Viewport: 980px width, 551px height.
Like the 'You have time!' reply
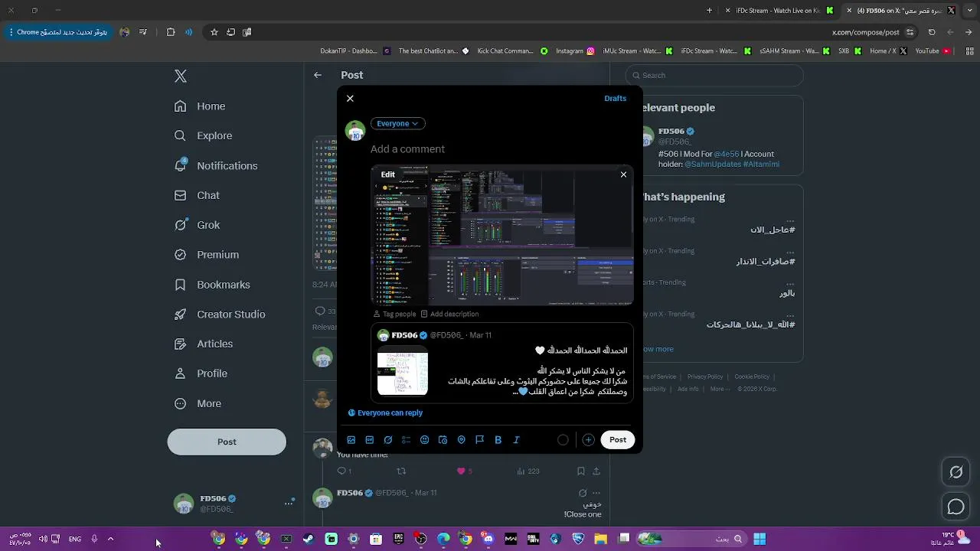click(x=461, y=471)
